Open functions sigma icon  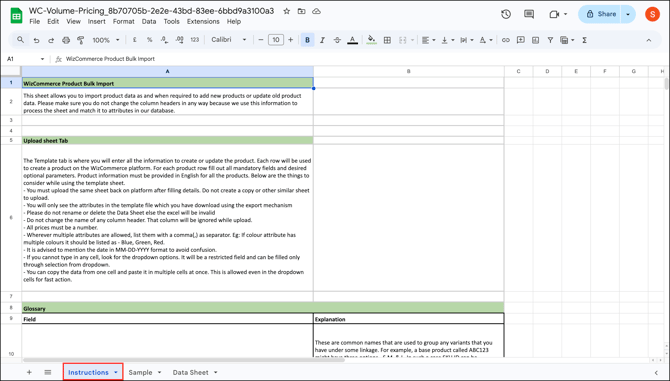(584, 40)
